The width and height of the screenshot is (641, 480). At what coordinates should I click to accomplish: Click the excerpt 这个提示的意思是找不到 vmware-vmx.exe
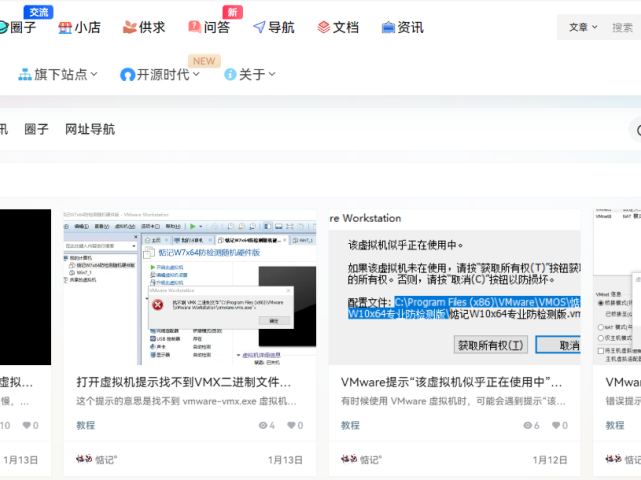(x=186, y=401)
